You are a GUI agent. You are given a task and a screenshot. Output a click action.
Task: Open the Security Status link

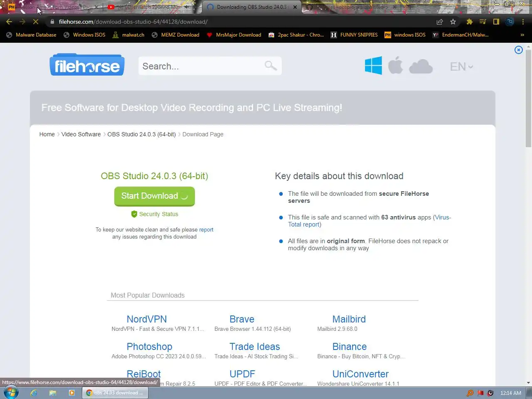(159, 214)
